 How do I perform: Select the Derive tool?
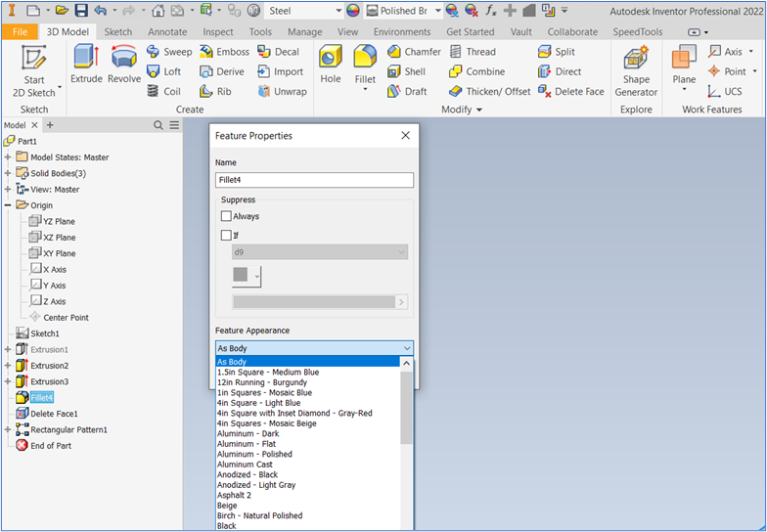click(x=222, y=72)
